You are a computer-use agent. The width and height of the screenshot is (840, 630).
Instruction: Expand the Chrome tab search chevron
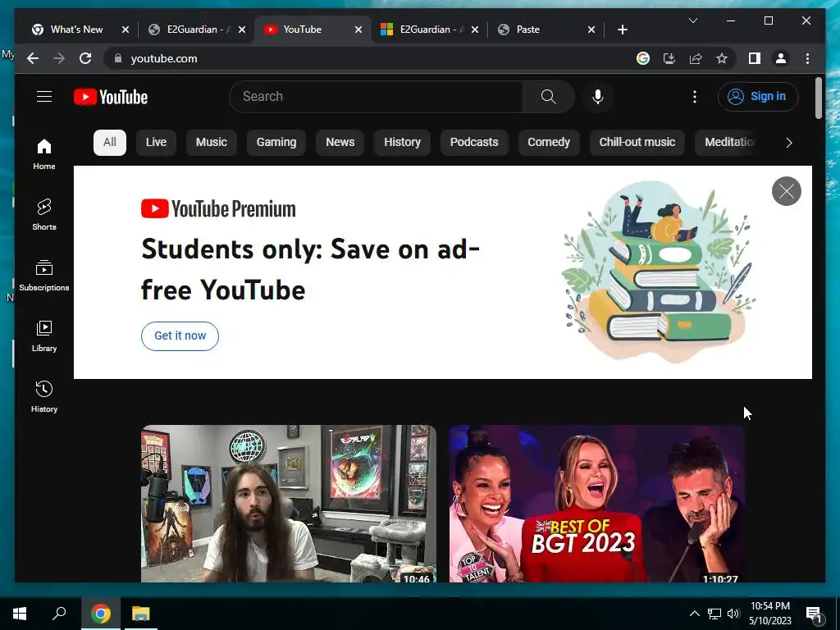pos(692,21)
